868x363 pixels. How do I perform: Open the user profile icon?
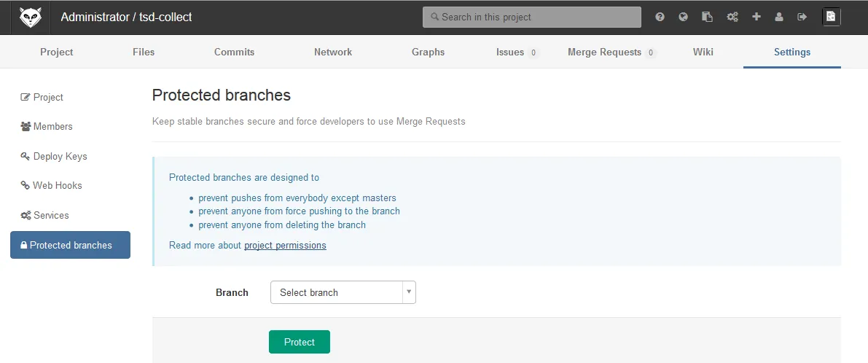pyautogui.click(x=779, y=17)
